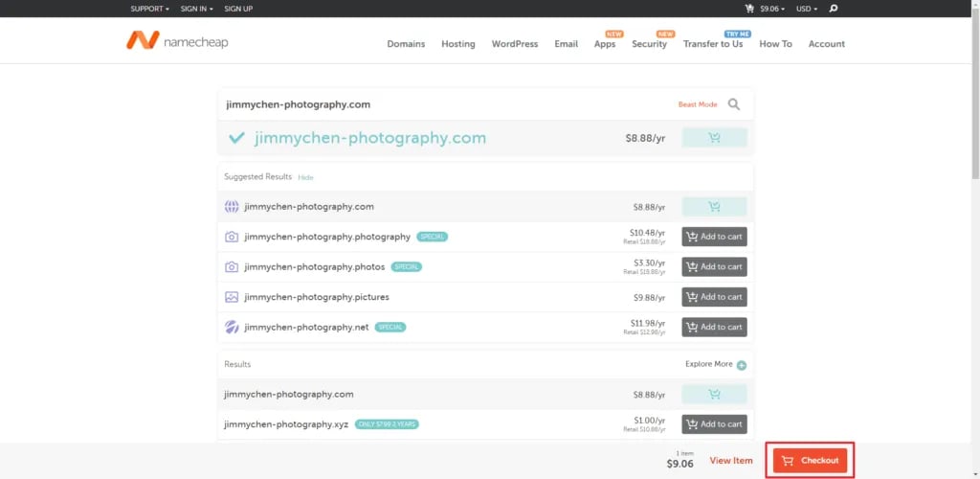Image resolution: width=980 pixels, height=479 pixels.
Task: Open the USD currency dropdown
Action: pos(807,9)
